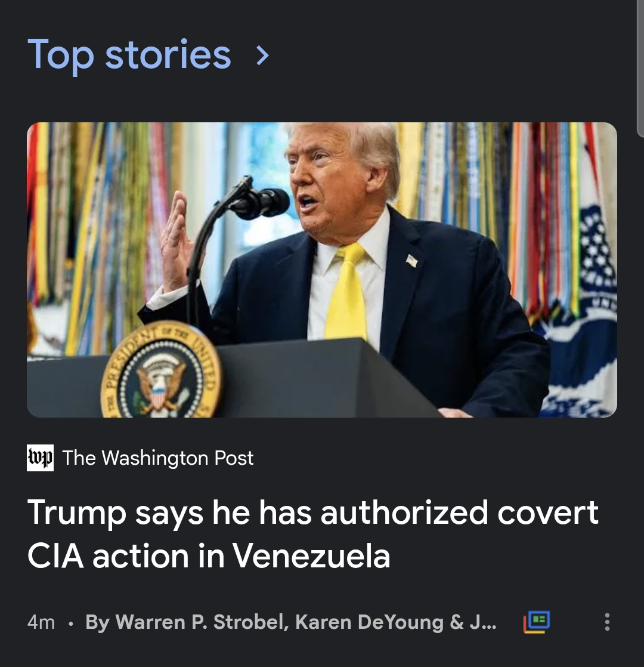
Task: Click the truncated 'J...' author at the byline end
Action: click(x=482, y=622)
